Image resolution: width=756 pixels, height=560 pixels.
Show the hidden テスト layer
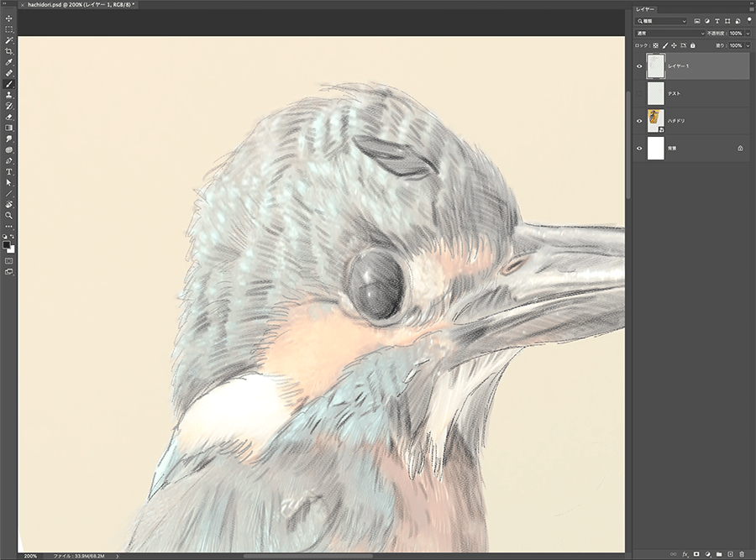tap(639, 93)
